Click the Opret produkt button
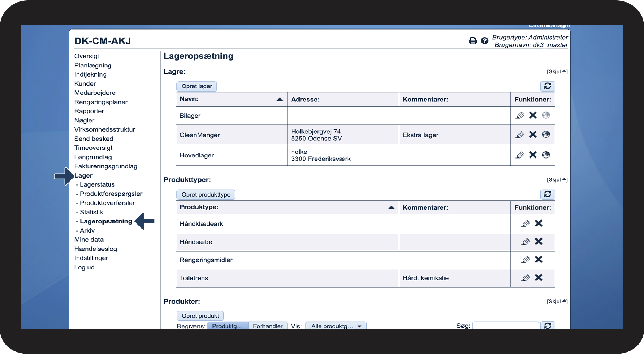Viewport: 644px width, 354px height. (x=200, y=316)
